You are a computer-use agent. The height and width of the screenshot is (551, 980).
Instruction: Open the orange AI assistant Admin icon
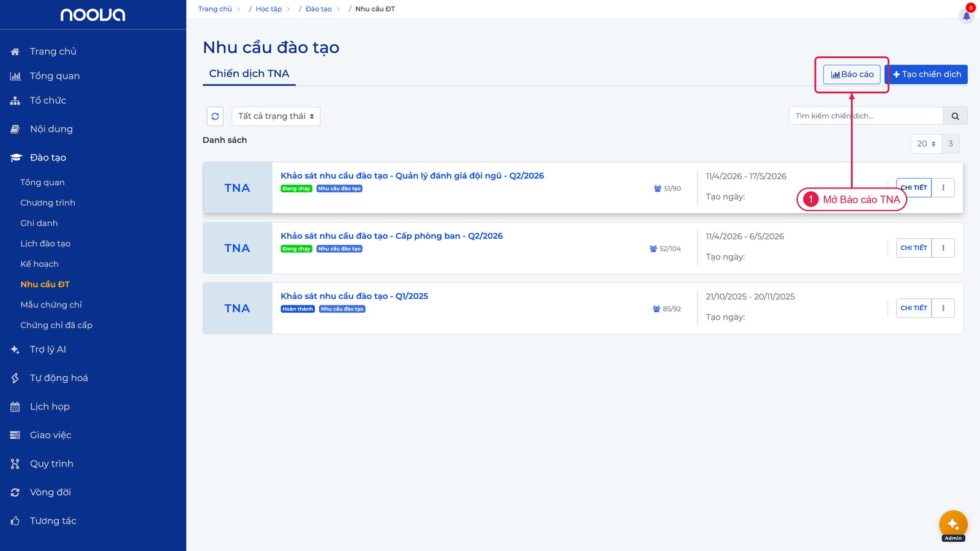point(953,525)
